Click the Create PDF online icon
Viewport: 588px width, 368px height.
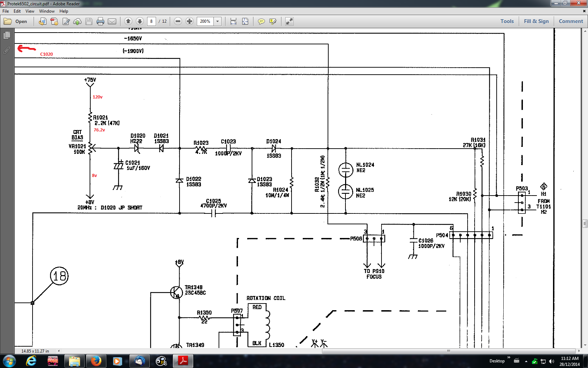coord(54,21)
